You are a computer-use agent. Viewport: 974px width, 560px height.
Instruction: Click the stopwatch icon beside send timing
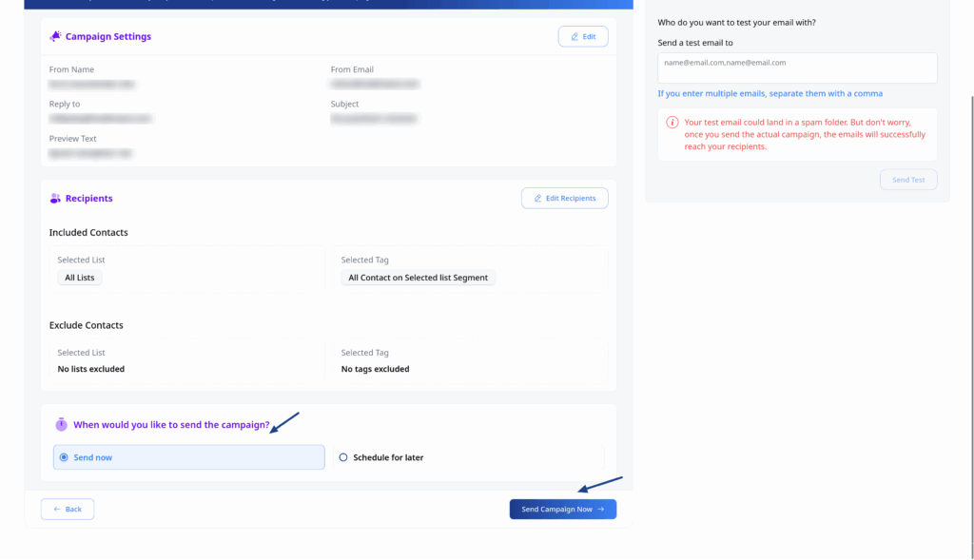(61, 425)
